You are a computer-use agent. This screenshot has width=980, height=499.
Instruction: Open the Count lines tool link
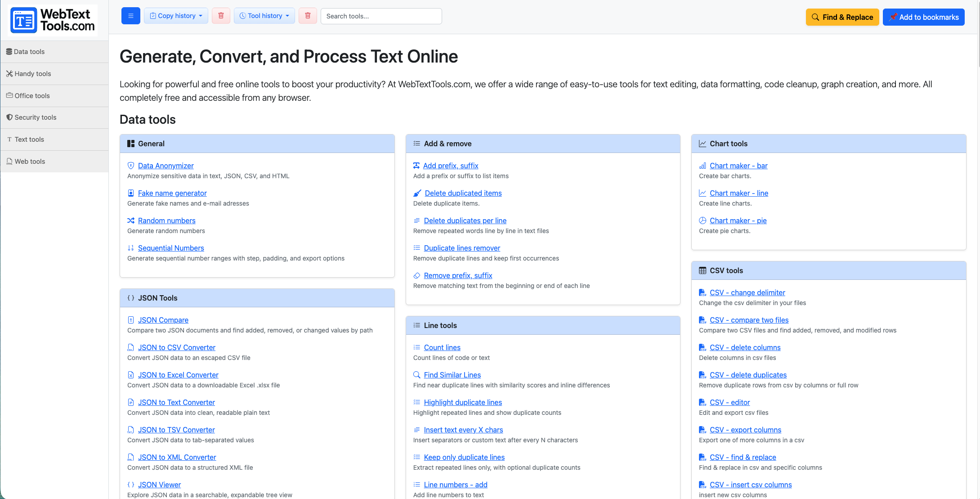(x=442, y=347)
